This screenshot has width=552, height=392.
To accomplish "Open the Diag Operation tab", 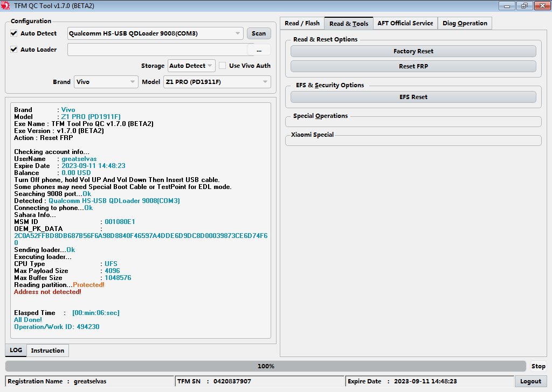I will (x=465, y=23).
